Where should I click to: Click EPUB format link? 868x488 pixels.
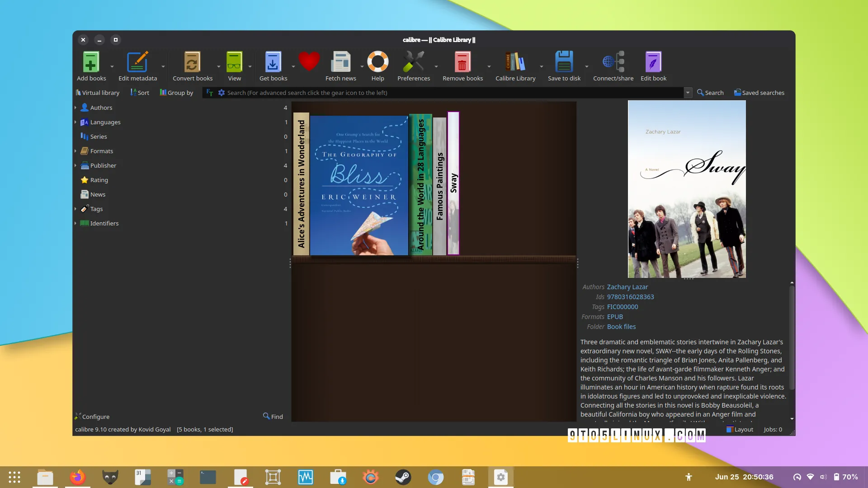point(615,317)
